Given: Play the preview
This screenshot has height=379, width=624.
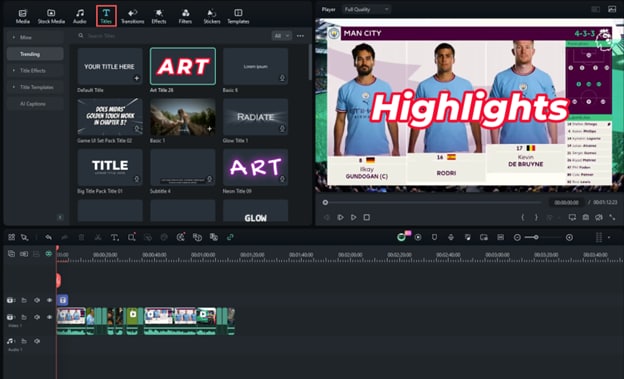Looking at the screenshot, I should pos(353,217).
